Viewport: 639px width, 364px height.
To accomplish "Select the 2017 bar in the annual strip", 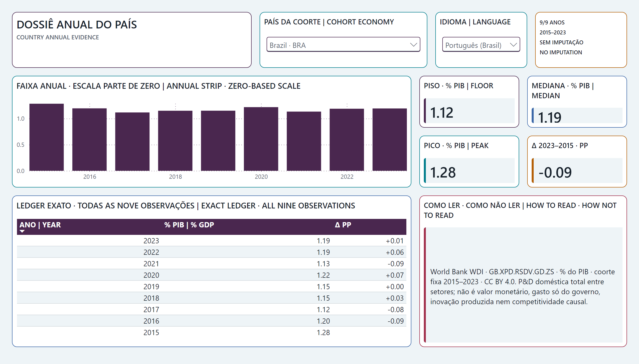I will click(x=132, y=142).
